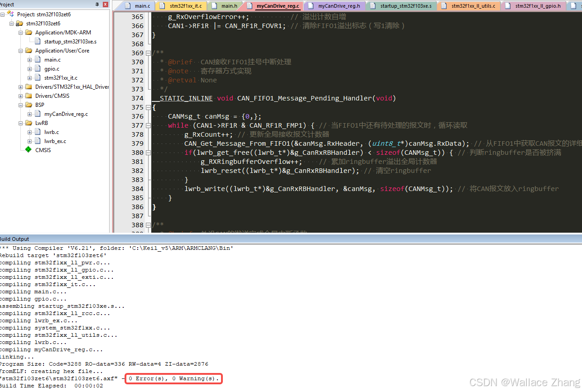
Task: Click the Drivers/STM32F1xx_HAL_Driver folder icon
Action: point(29,87)
